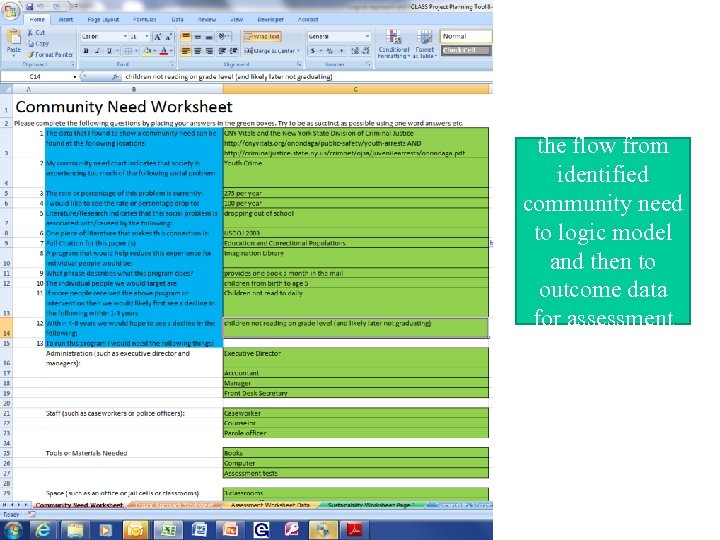Select column C header
The height and width of the screenshot is (540, 720).
click(356, 89)
